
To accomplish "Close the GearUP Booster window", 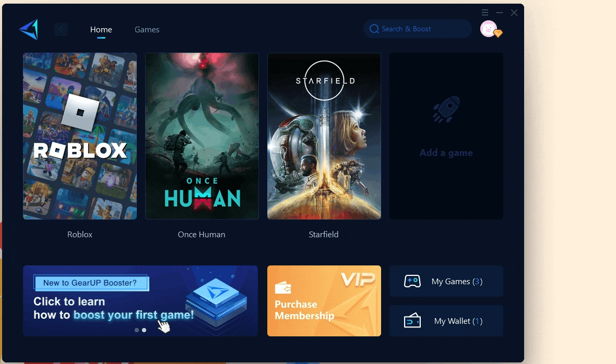I will pos(514,13).
